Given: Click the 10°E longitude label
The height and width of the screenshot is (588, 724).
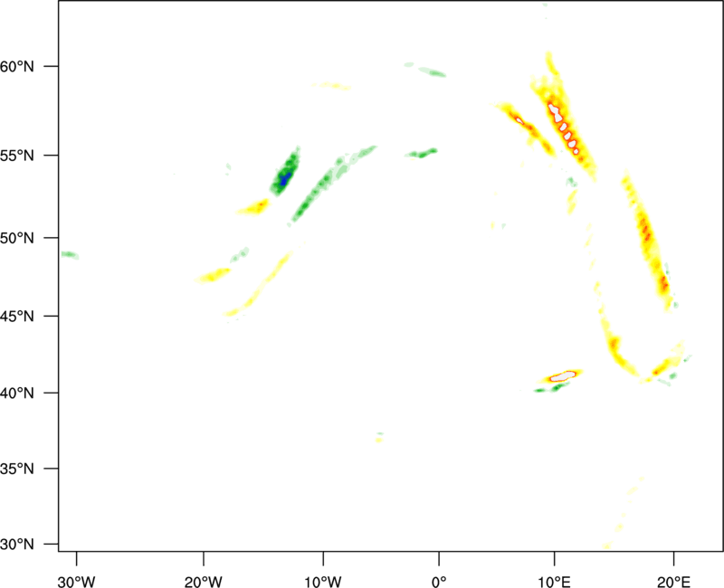Looking at the screenshot, I should tap(554, 582).
